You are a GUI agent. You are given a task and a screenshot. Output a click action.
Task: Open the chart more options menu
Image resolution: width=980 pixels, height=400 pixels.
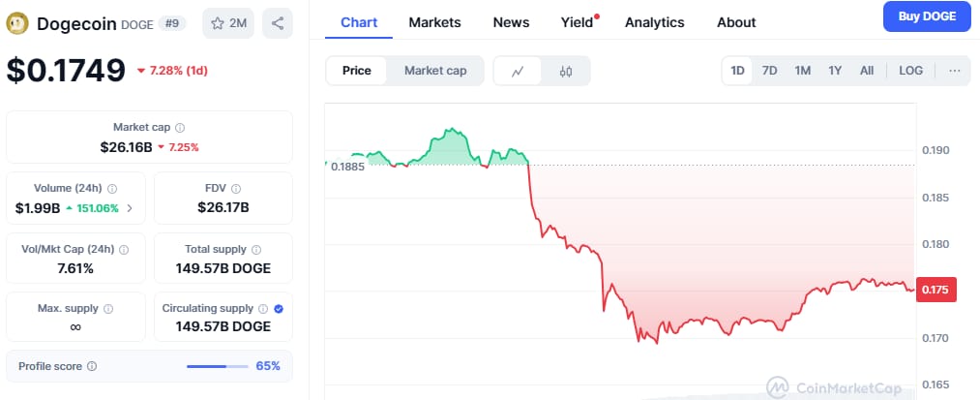click(955, 71)
